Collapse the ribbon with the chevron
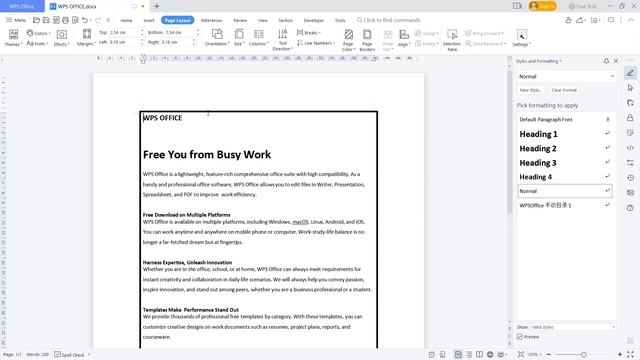Image resolution: width=640 pixels, height=360 pixels. click(631, 20)
